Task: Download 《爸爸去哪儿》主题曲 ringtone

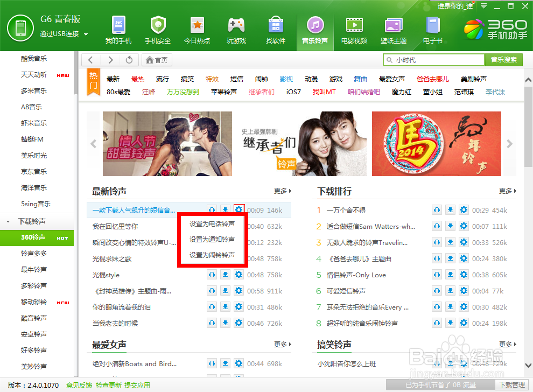Action: 450,258
